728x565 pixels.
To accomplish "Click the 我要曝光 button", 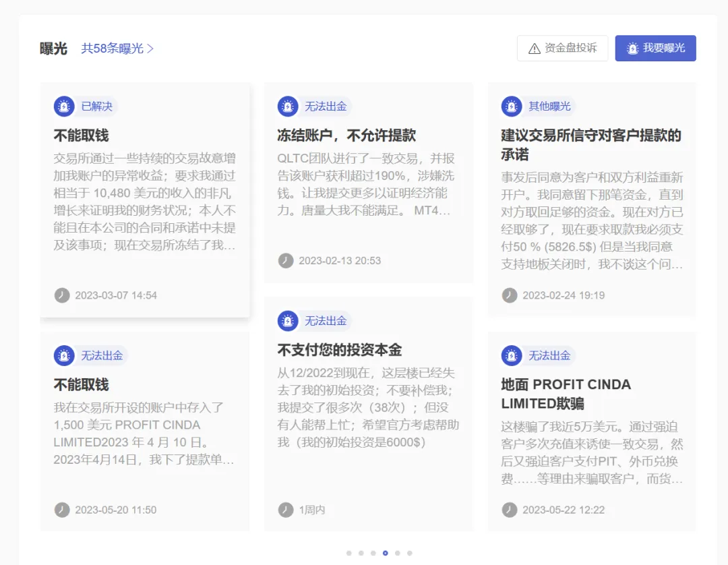I will [656, 49].
